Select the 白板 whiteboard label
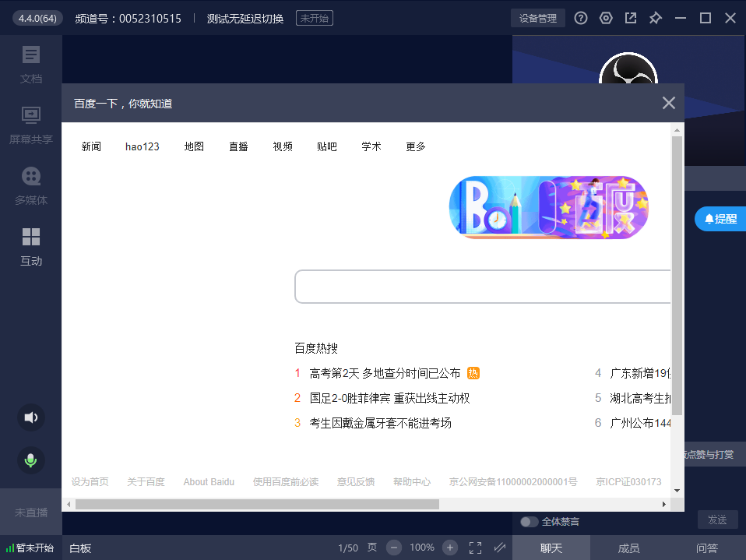746x560 pixels. point(80,548)
